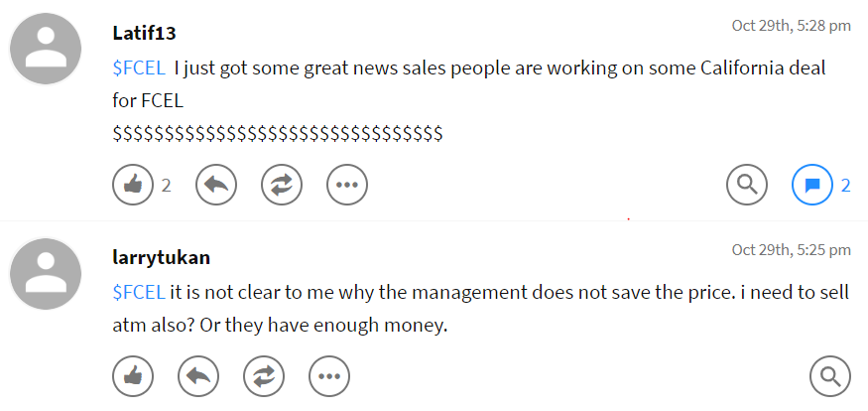Viewport: 868px width, 411px height.
Task: Click magnifier icon on larrytukan's post
Action: (x=830, y=376)
